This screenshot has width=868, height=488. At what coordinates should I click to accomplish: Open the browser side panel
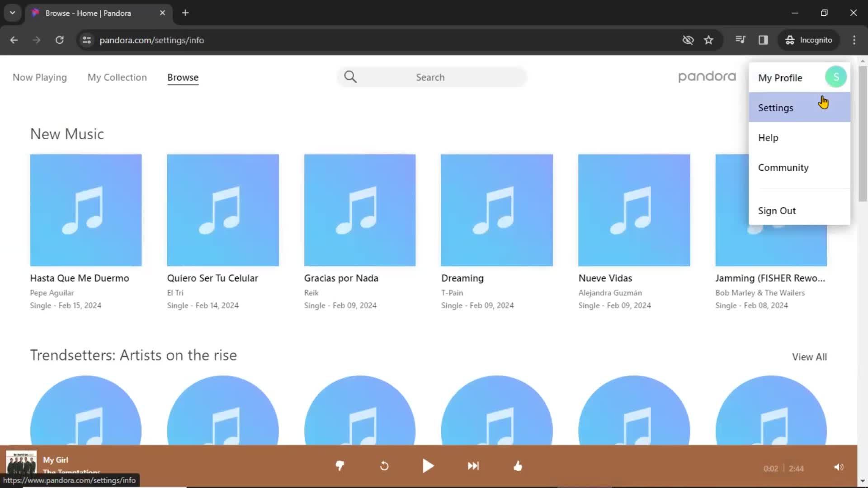click(x=763, y=40)
